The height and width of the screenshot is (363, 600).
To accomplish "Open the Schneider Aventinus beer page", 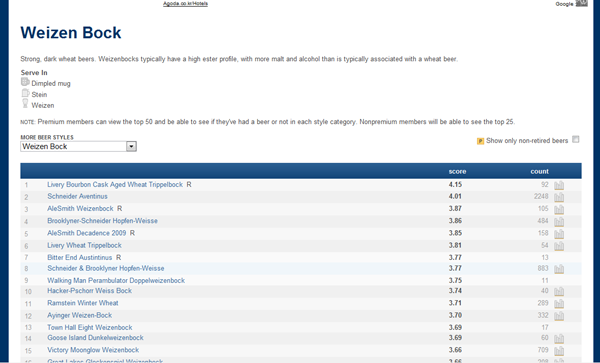I will tap(77, 196).
